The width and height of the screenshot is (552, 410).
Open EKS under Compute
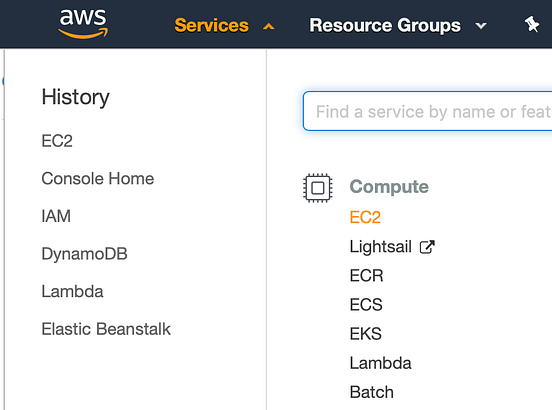point(366,334)
